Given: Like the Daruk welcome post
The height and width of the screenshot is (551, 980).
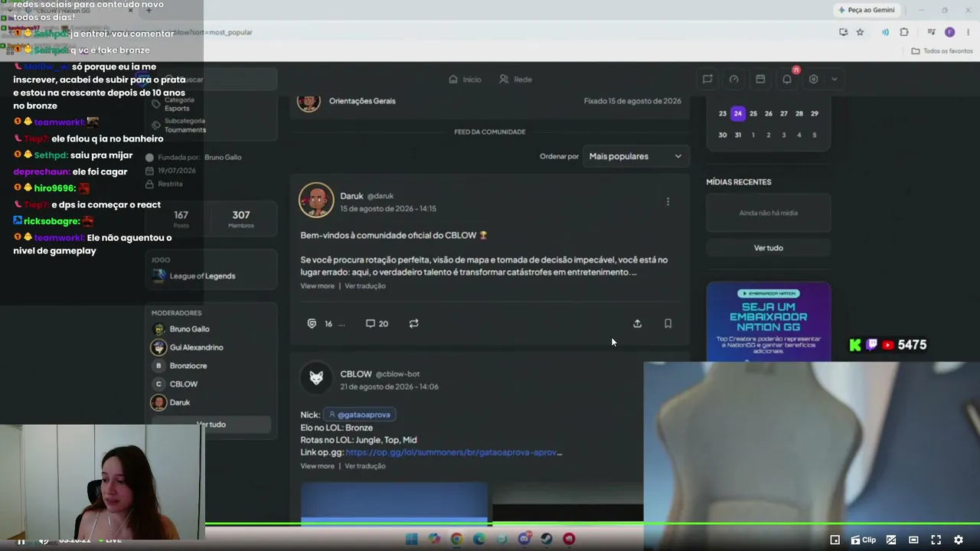Looking at the screenshot, I should (312, 324).
